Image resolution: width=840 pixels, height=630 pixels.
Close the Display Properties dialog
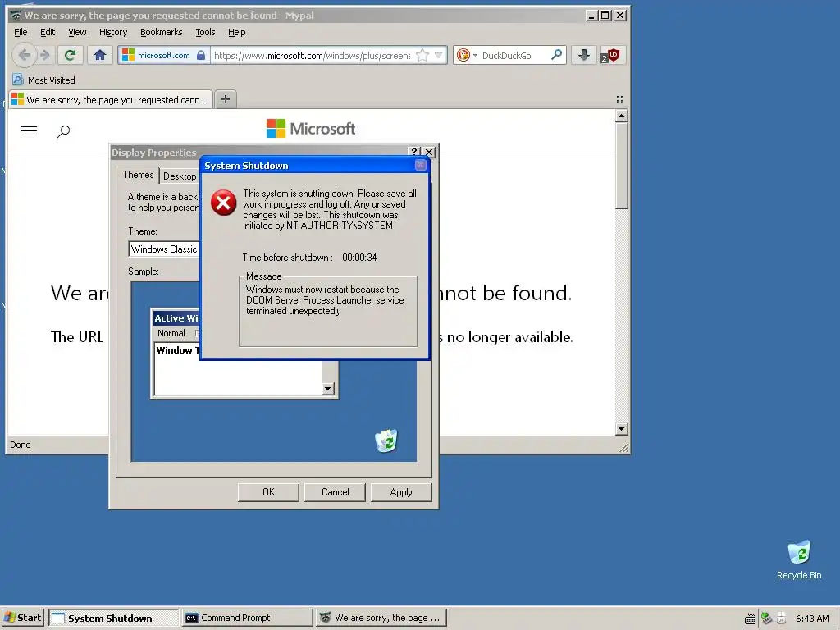[429, 152]
